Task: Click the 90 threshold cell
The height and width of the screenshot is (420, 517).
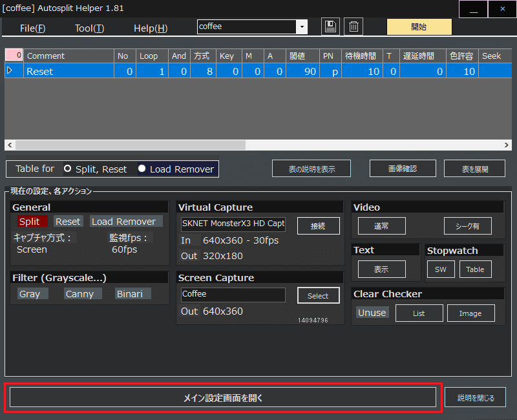Action: 302,71
